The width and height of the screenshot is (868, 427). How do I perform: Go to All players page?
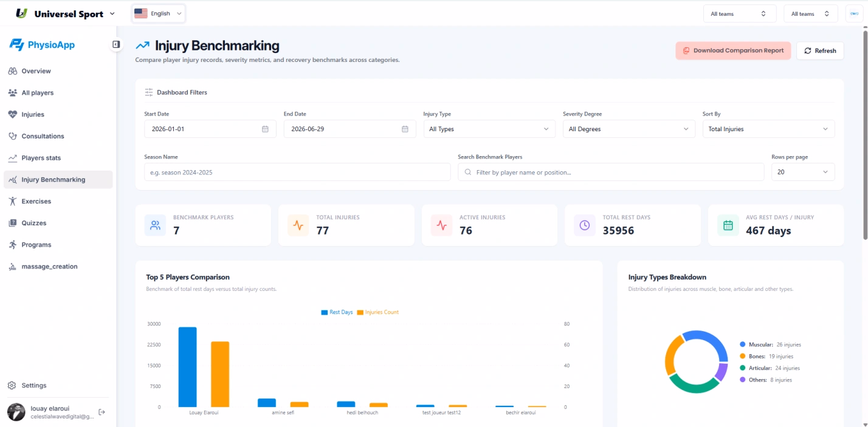58,93
